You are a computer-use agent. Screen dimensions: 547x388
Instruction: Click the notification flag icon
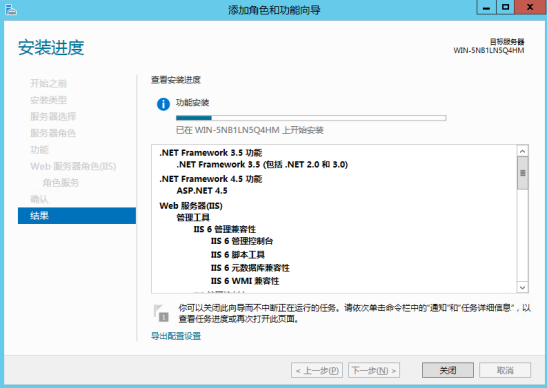161,313
